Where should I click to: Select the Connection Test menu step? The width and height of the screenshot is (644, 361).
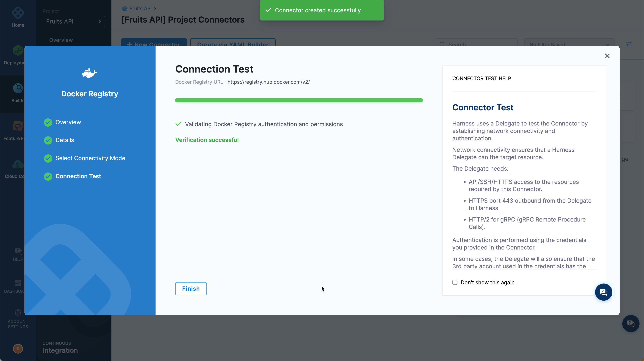click(78, 176)
